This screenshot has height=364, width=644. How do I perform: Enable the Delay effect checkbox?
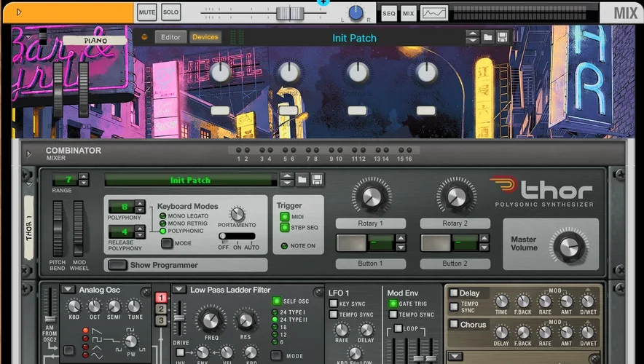point(453,293)
